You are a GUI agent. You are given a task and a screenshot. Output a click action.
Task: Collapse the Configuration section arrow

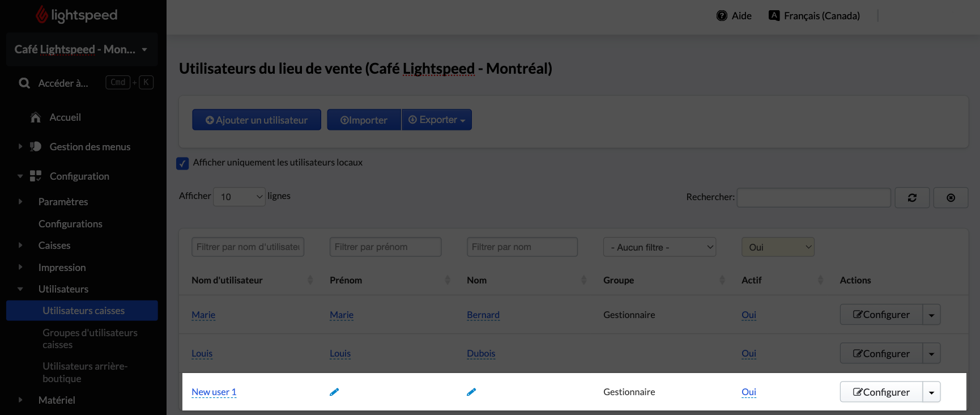20,176
